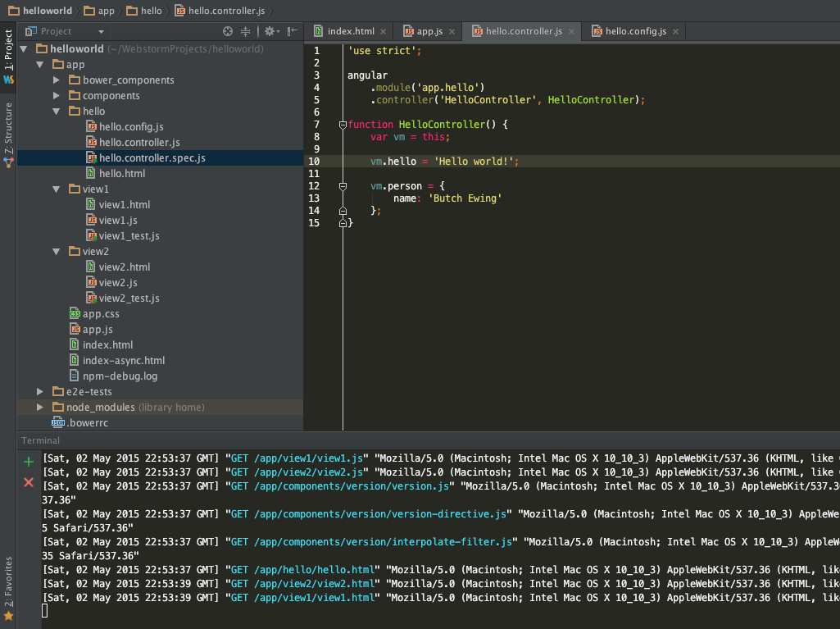Click line number 10 in the gutter
Viewport: 840px width, 629px height.
click(x=314, y=162)
